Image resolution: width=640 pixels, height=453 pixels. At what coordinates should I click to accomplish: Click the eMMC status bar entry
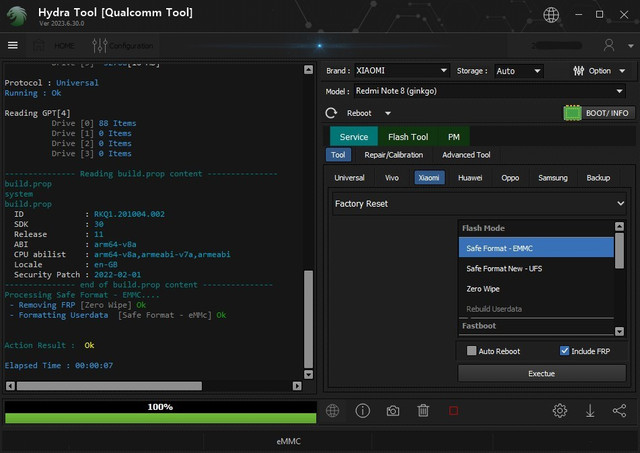coord(288,441)
